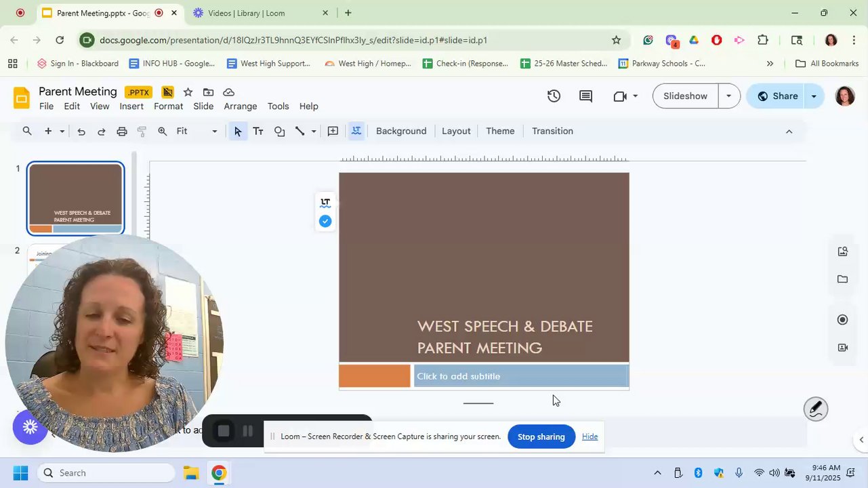Open File Explorer from taskbar

coord(190,473)
